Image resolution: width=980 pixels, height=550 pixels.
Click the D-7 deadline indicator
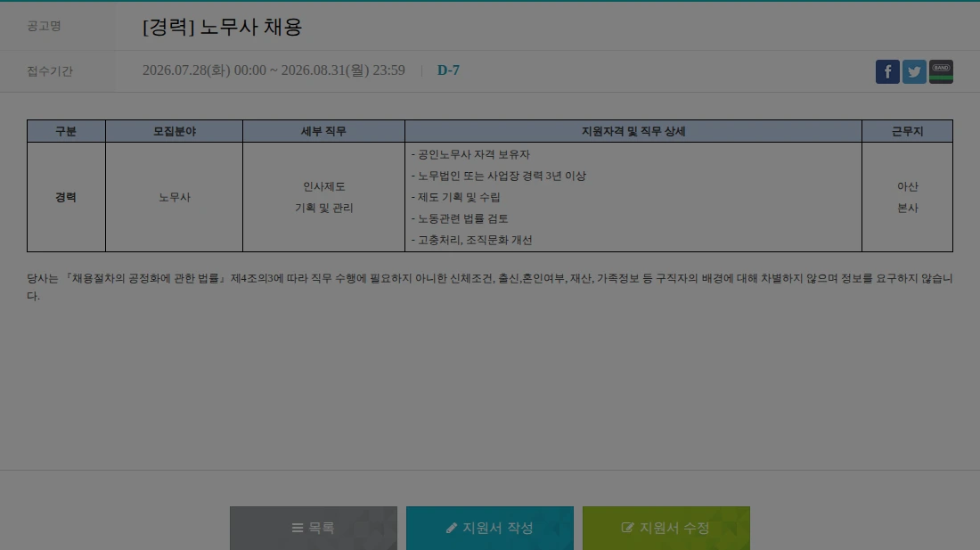[448, 70]
